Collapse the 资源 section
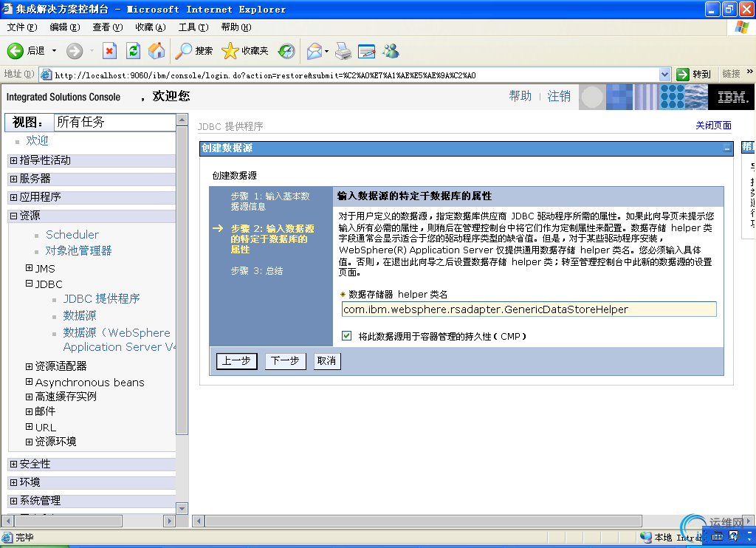Screen dimensions: 756x548 click(x=13, y=216)
